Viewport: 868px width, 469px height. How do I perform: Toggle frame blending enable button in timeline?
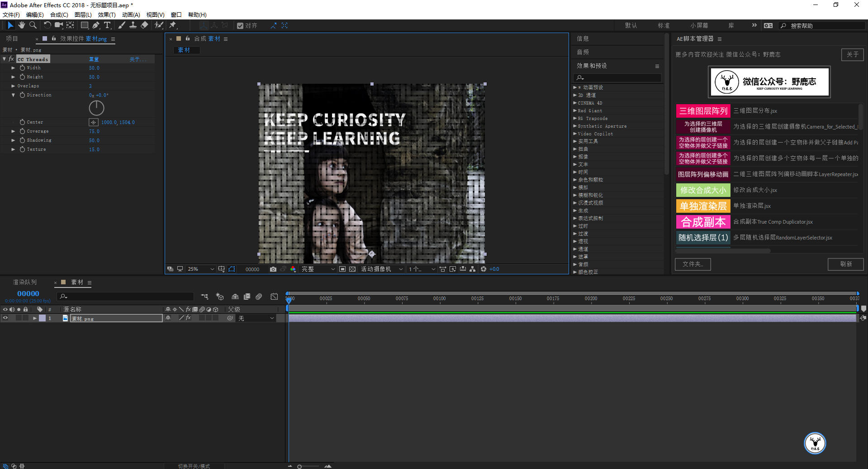247,297
